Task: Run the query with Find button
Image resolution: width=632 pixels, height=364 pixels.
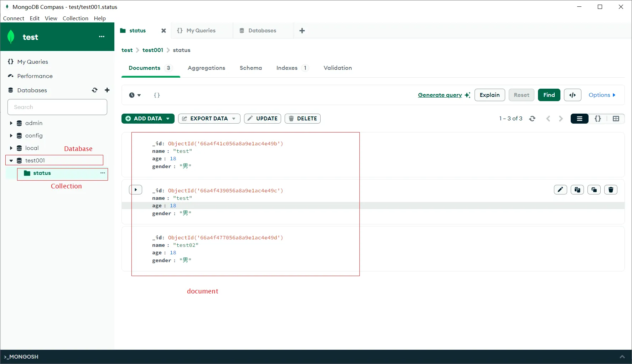Action: pyautogui.click(x=549, y=95)
